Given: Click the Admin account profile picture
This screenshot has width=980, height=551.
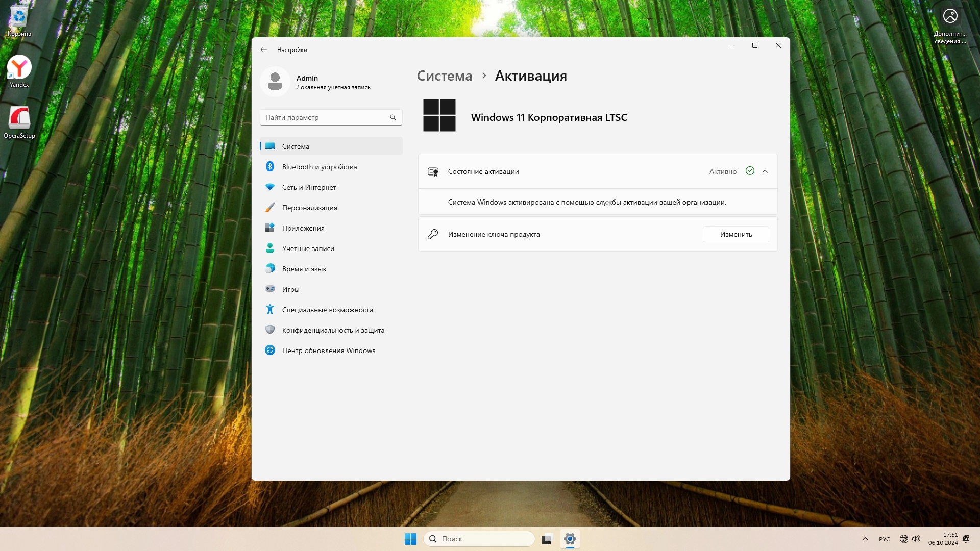Looking at the screenshot, I should tap(275, 82).
